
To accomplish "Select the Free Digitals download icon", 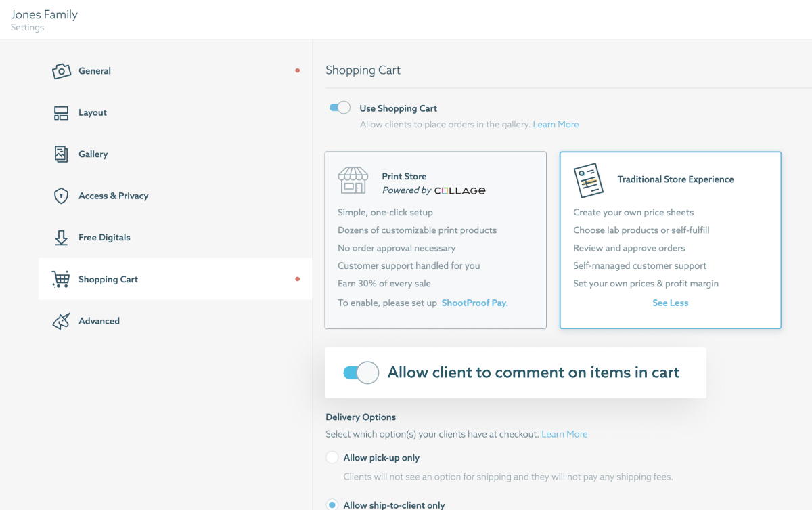I will pos(61,237).
